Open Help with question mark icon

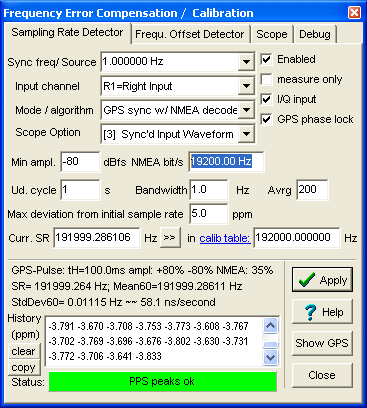click(322, 312)
